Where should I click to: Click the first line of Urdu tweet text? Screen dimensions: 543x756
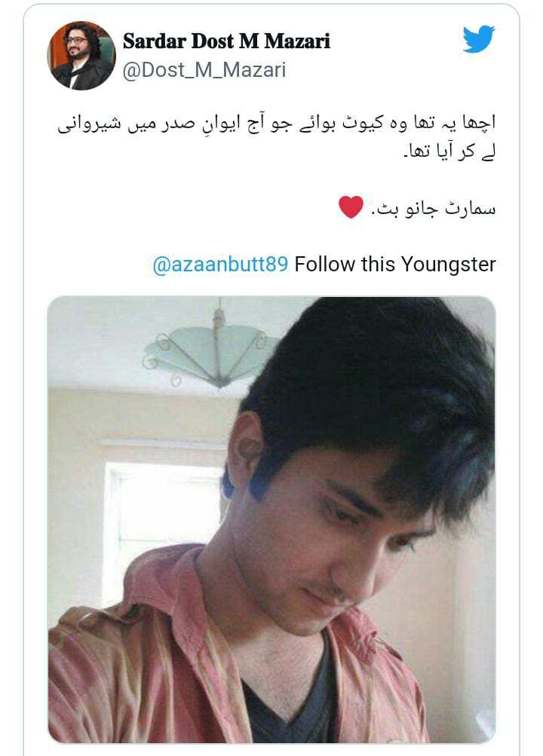point(276,124)
